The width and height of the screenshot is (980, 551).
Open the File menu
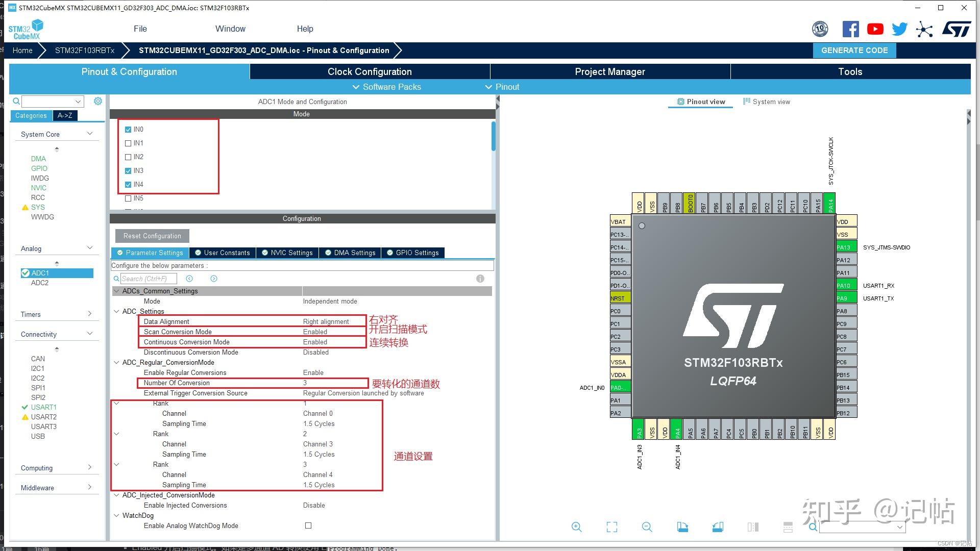tap(140, 29)
